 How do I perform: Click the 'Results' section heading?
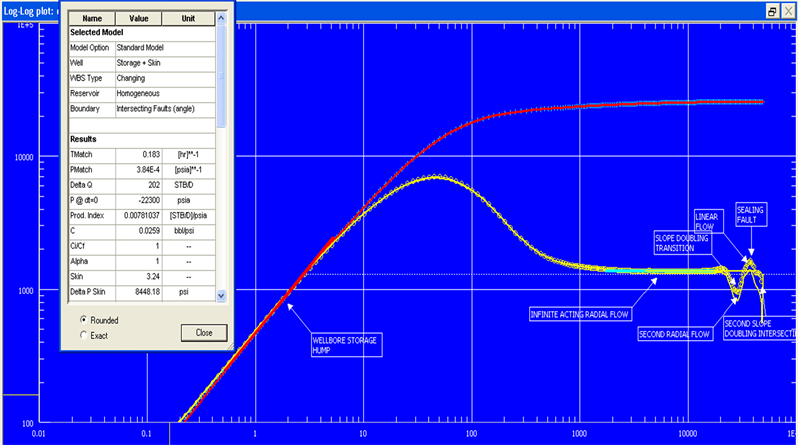click(83, 139)
